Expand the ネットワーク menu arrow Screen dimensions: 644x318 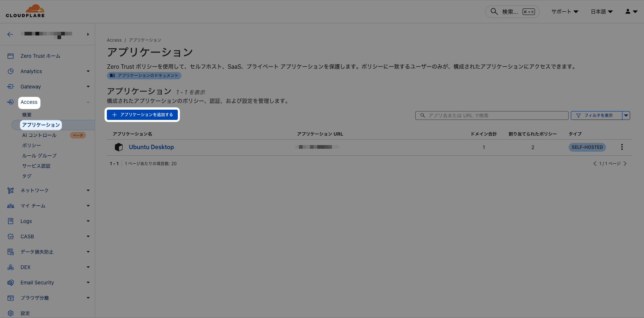[x=88, y=190]
